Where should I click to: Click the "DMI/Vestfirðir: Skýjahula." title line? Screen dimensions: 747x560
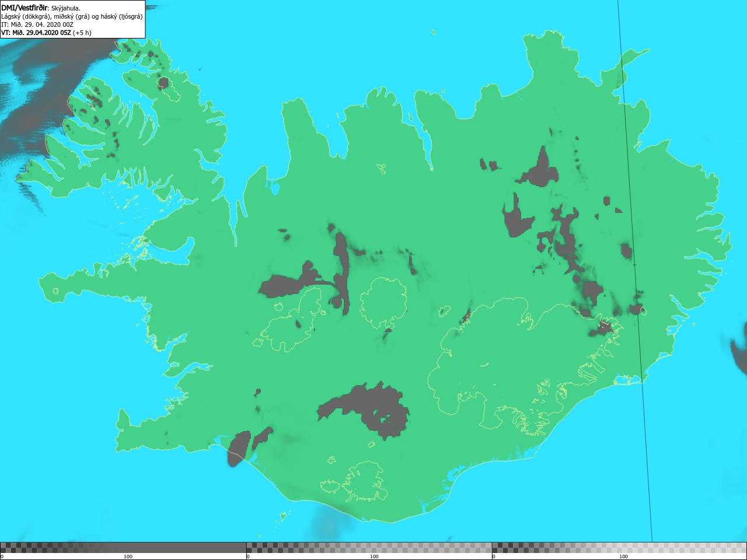point(41,8)
